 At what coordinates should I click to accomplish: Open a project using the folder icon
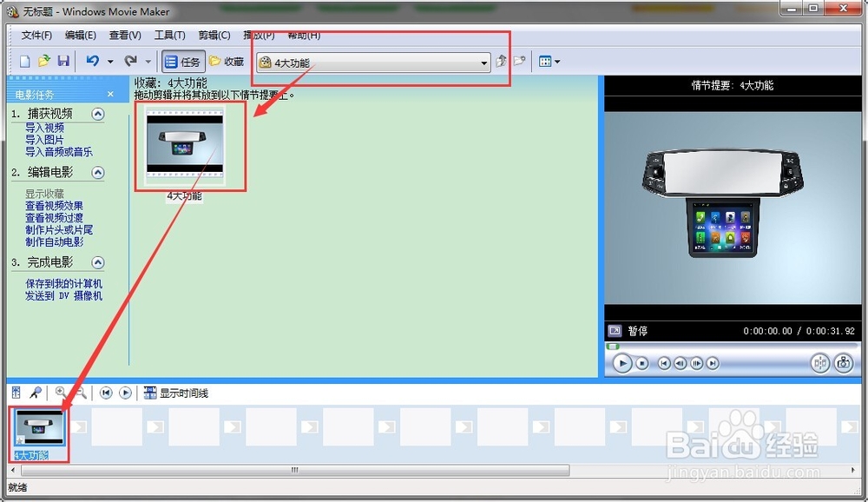[43, 61]
